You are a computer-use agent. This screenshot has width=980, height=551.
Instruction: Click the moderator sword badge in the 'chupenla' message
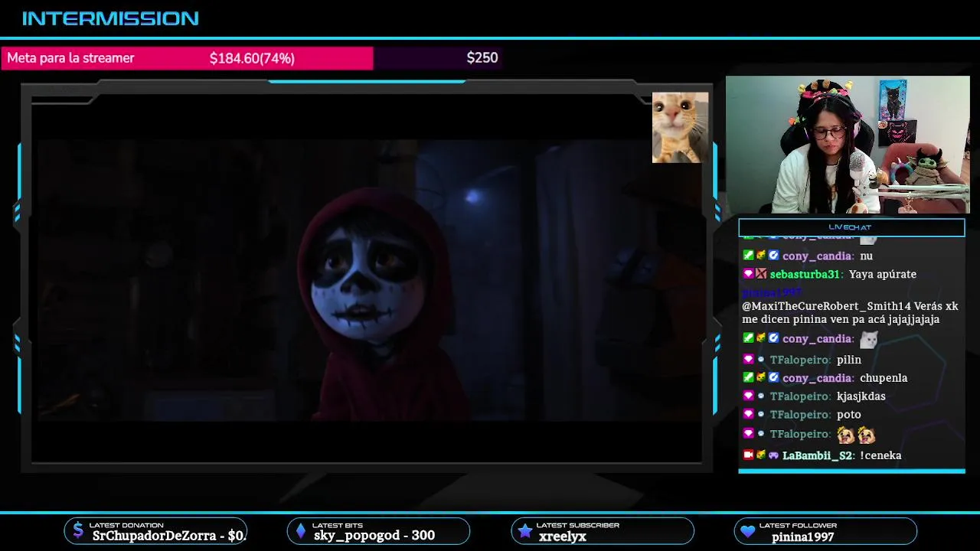[x=748, y=377]
